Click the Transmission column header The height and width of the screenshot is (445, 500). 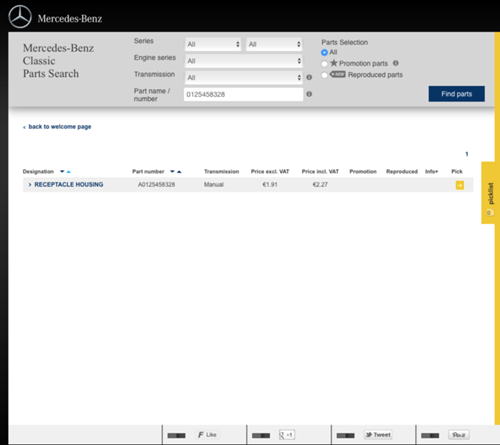[221, 172]
